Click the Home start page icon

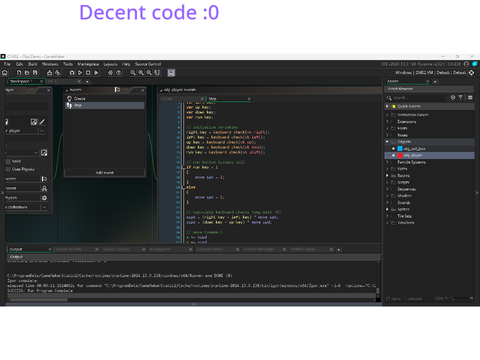[5, 73]
